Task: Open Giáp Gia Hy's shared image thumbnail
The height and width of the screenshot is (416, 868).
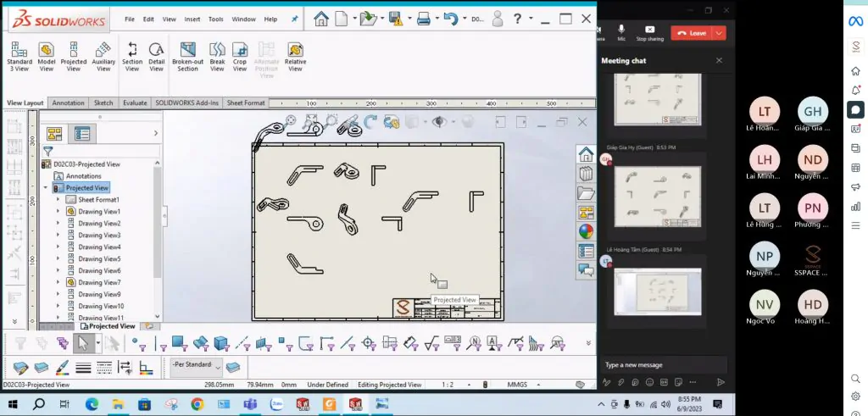Action: coord(658,197)
